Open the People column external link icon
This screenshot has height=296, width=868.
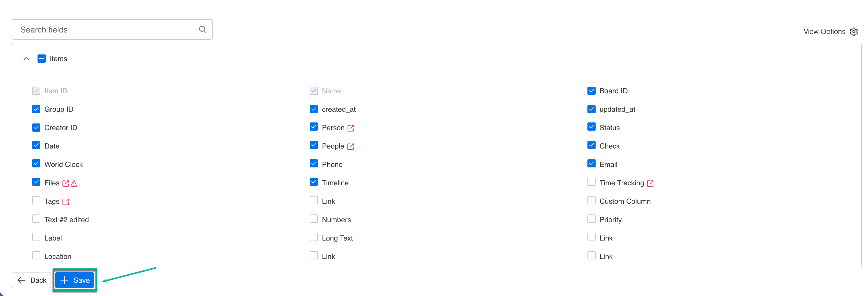[351, 146]
